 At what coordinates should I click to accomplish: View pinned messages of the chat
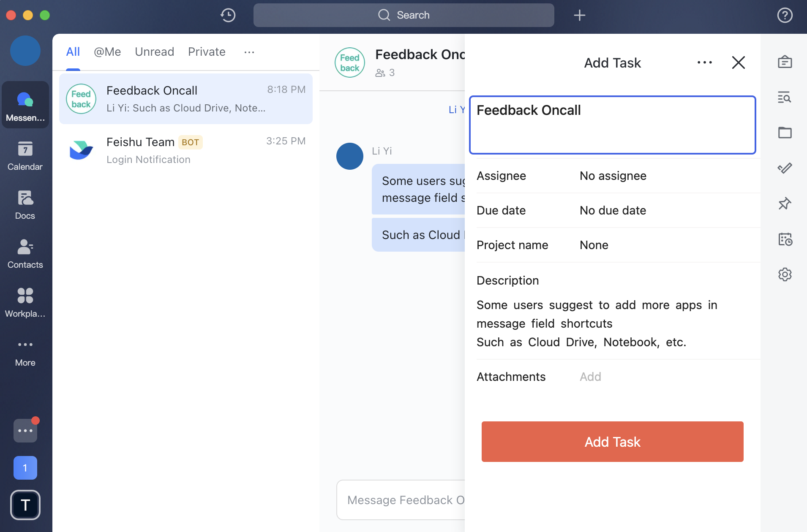click(x=785, y=204)
